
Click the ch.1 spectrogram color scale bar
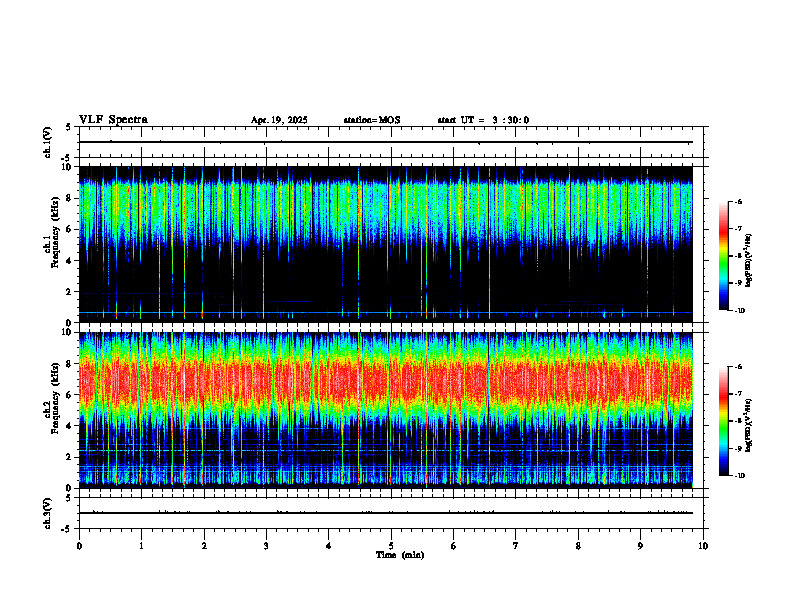pos(723,256)
